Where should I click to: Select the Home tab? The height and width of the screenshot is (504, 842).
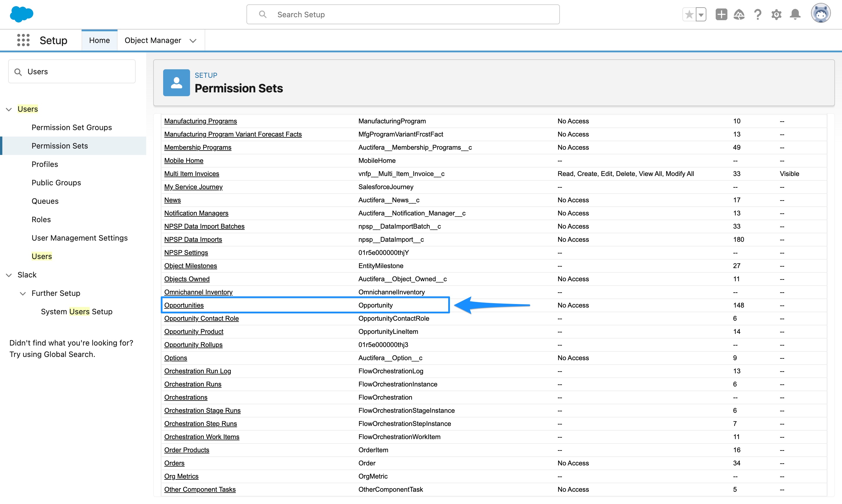(x=99, y=40)
